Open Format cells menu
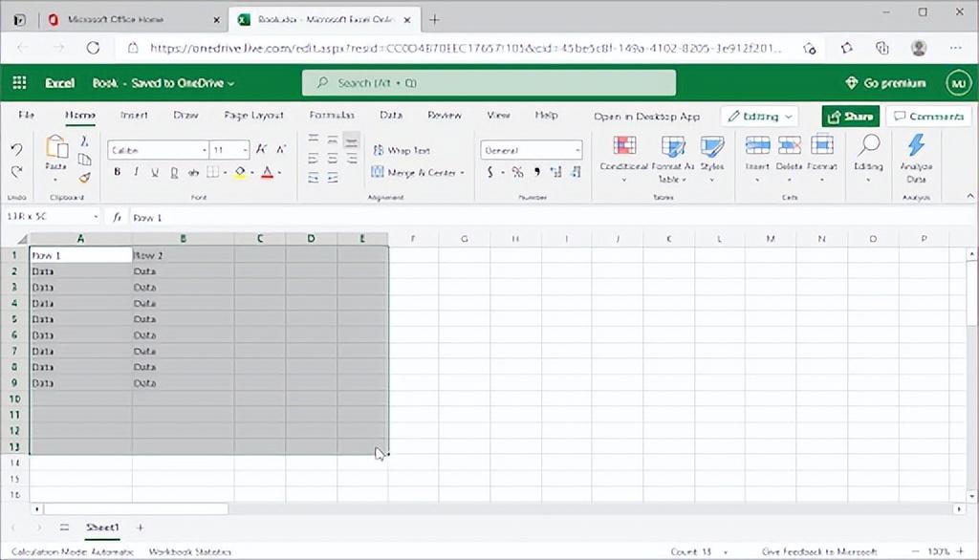Screen dimensions: 979x560 coord(821,159)
